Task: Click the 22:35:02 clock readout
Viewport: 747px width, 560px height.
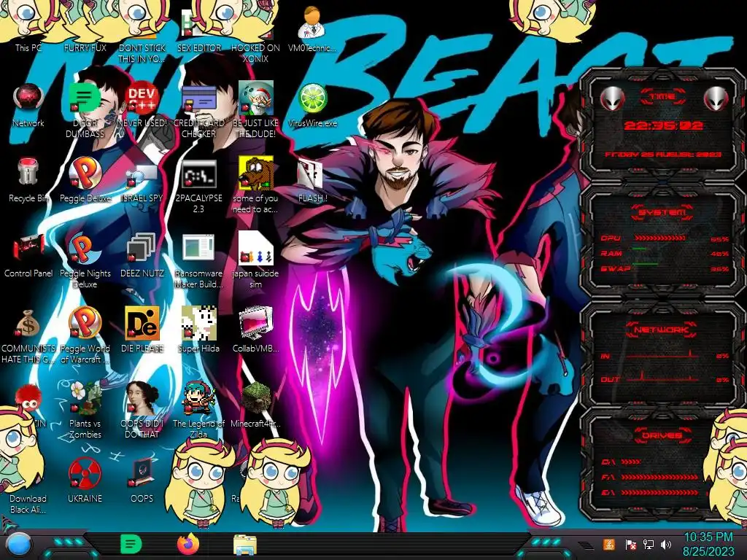Action: [x=663, y=125]
